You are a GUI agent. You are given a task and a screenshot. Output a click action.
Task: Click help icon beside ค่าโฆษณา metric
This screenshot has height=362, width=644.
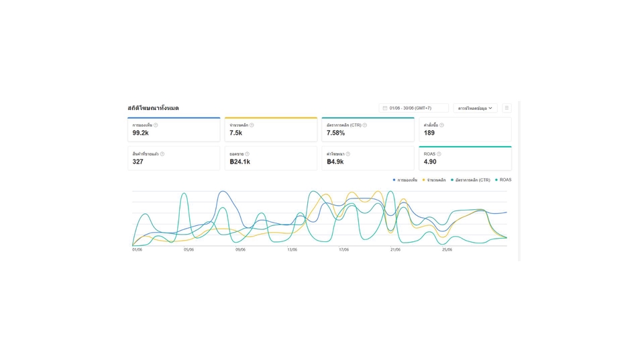coord(347,154)
